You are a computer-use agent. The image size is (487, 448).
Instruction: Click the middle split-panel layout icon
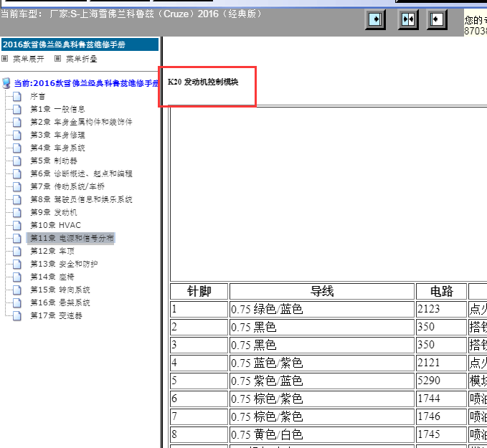pyautogui.click(x=407, y=19)
